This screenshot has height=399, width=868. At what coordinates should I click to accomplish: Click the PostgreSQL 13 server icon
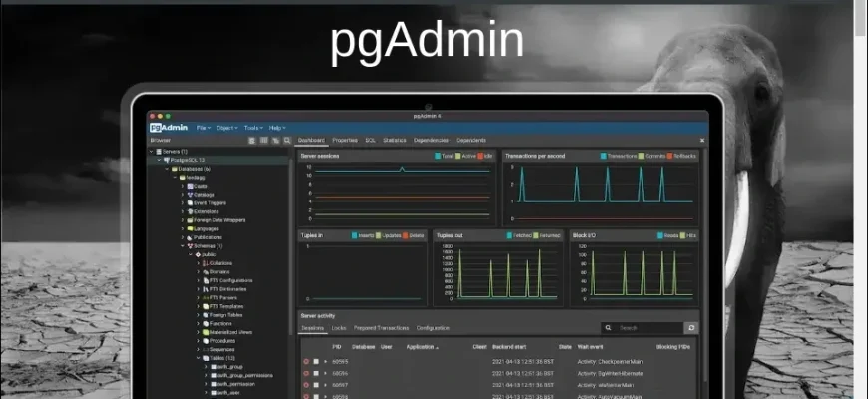(165, 160)
